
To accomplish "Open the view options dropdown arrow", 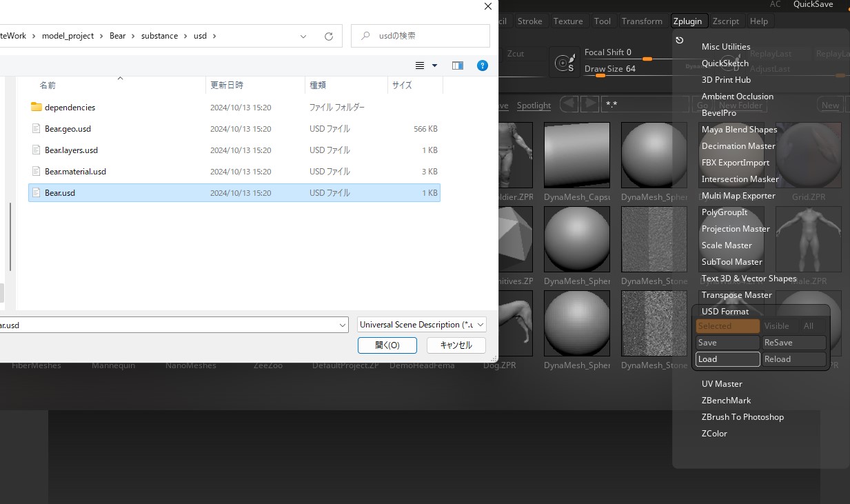I will pyautogui.click(x=434, y=65).
